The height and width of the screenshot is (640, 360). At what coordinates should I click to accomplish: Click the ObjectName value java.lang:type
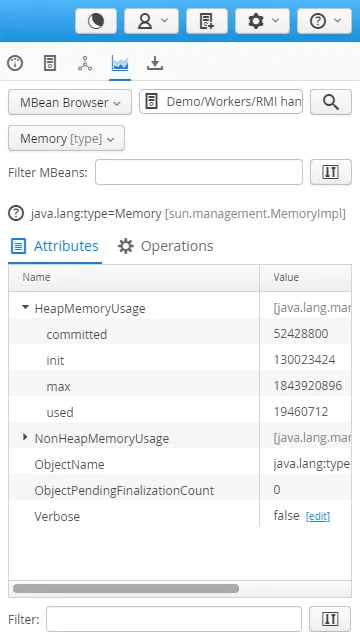[312, 464]
